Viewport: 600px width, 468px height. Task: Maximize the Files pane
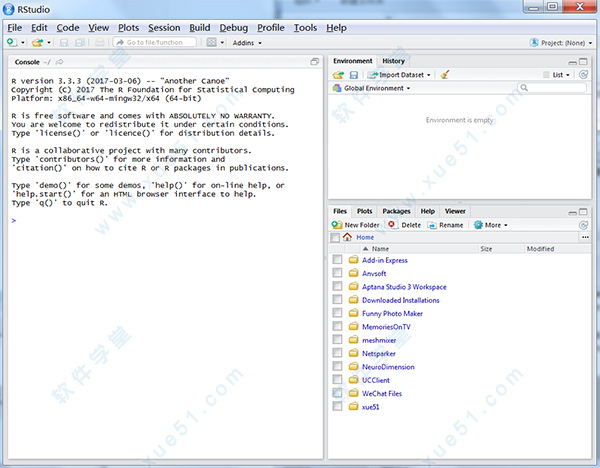click(583, 212)
